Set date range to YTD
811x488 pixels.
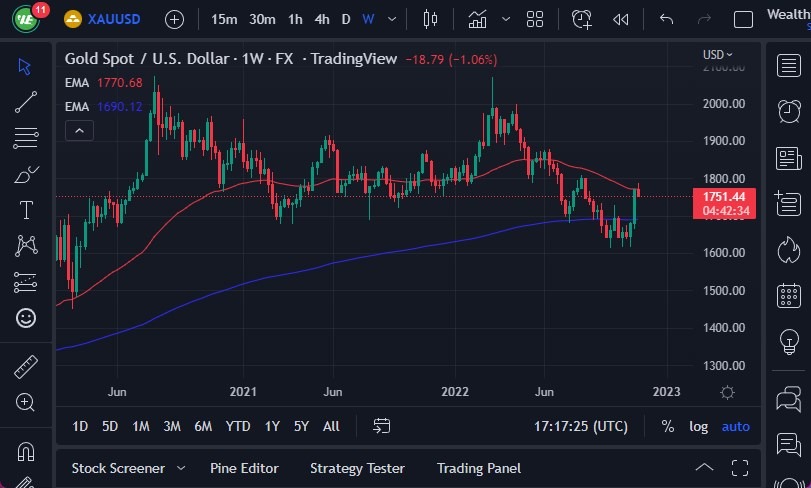tap(237, 426)
